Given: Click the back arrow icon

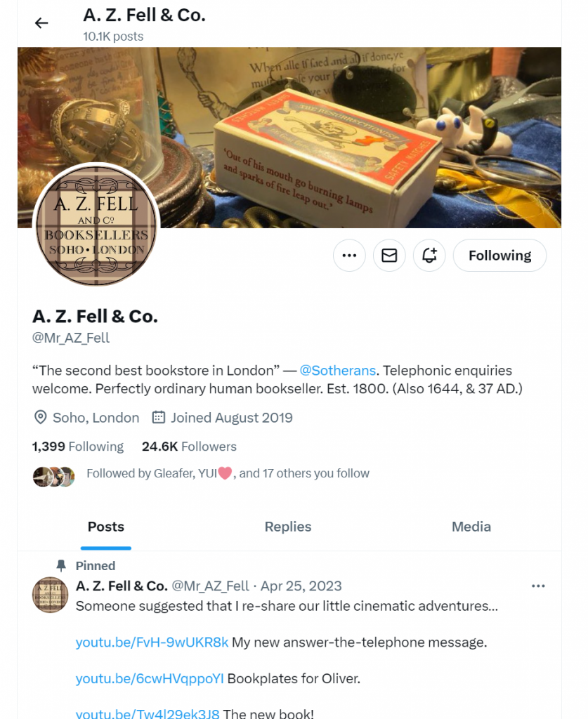Looking at the screenshot, I should [41, 23].
